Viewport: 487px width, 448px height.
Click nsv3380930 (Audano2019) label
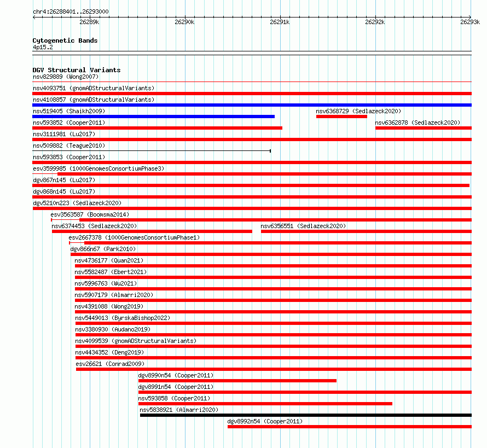coord(113,329)
